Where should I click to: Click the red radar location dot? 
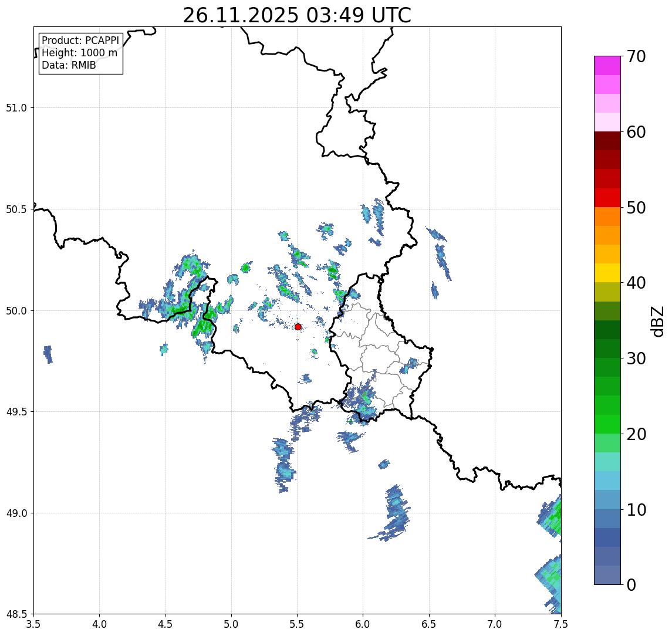pyautogui.click(x=298, y=327)
